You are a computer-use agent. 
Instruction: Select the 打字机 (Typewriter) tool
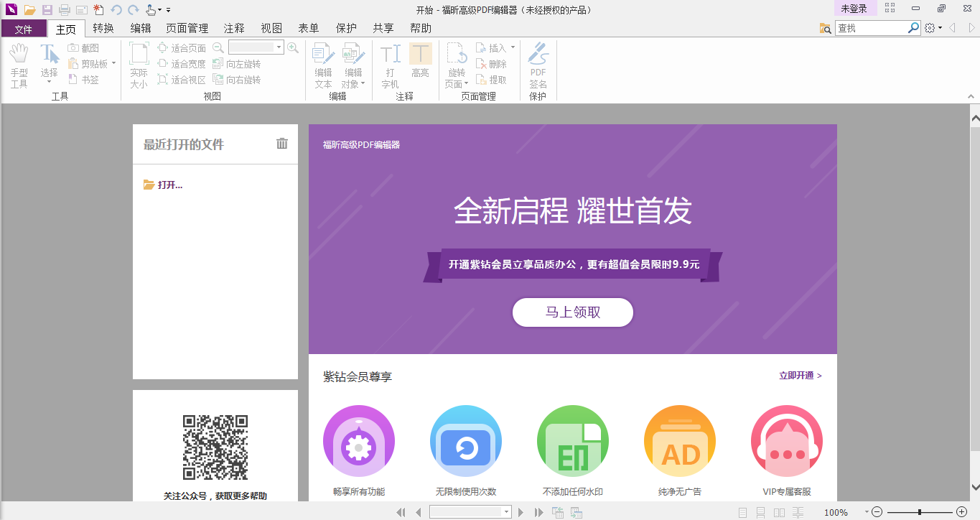pos(388,63)
